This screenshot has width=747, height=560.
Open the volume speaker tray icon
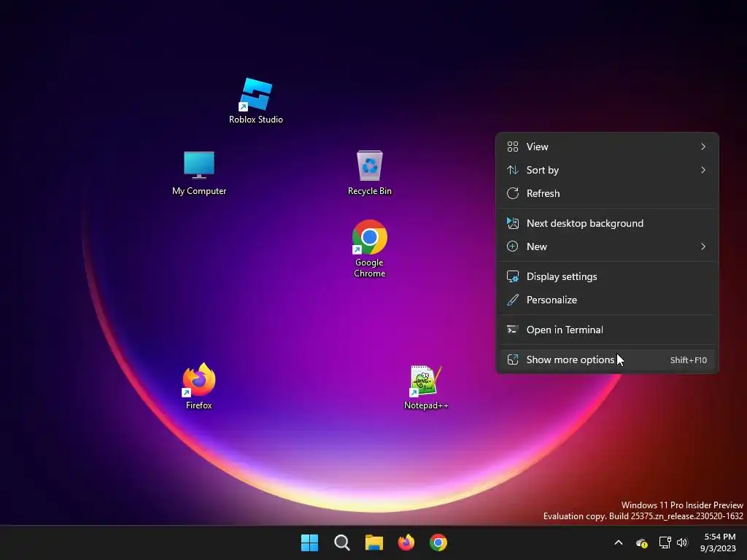pyautogui.click(x=682, y=542)
